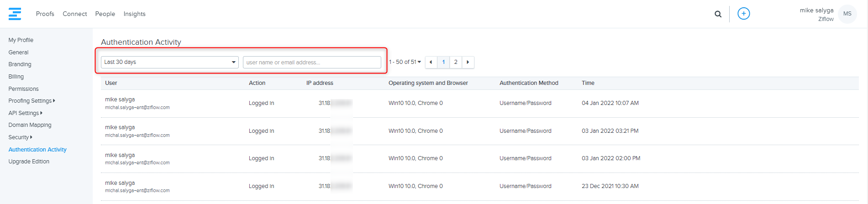868x204 pixels.
Task: Expand Proofing Settings in sidebar
Action: (x=32, y=101)
